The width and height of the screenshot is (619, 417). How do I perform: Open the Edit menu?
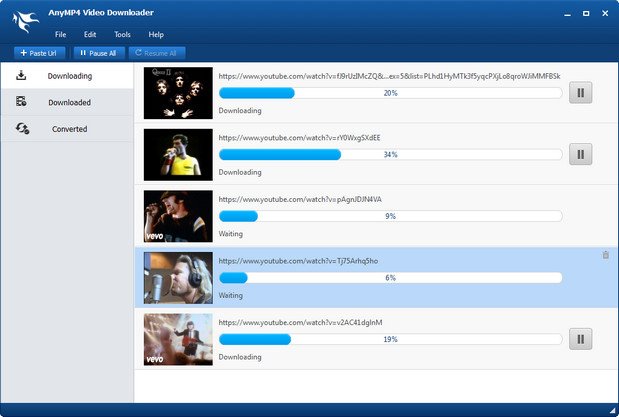coord(90,34)
